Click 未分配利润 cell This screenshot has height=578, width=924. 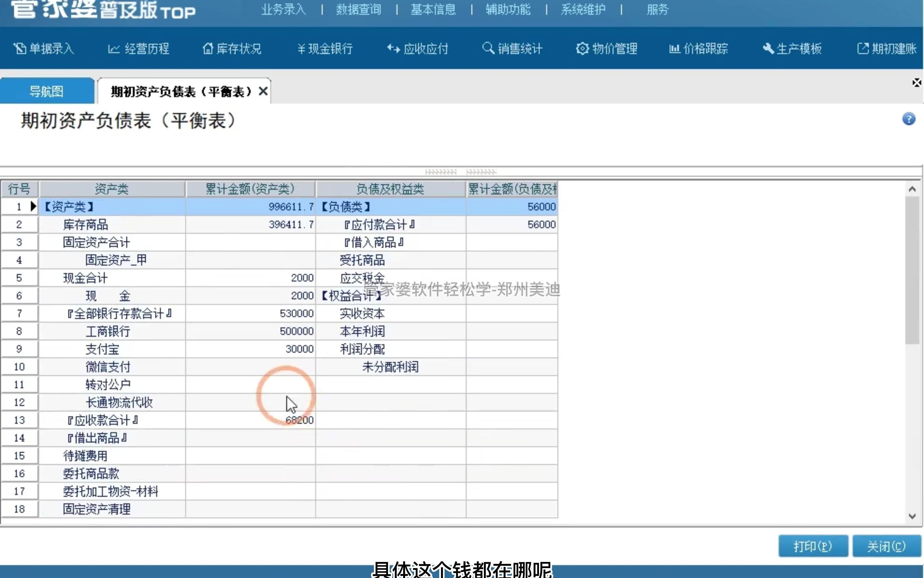391,367
